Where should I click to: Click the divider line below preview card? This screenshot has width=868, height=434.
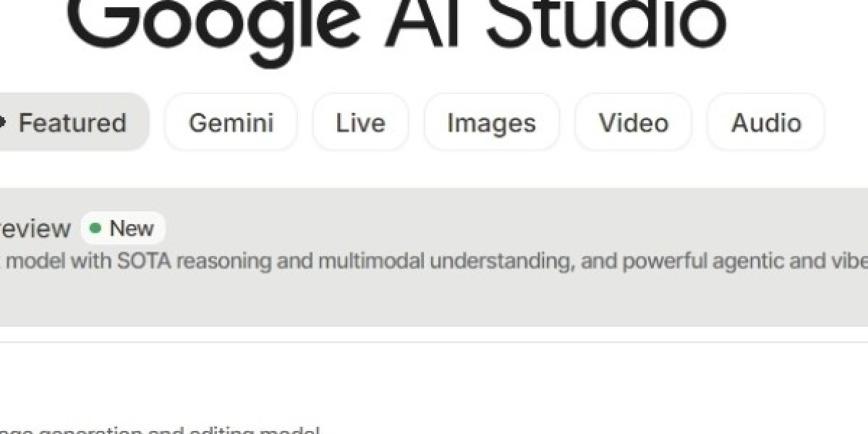pyautogui.click(x=434, y=342)
